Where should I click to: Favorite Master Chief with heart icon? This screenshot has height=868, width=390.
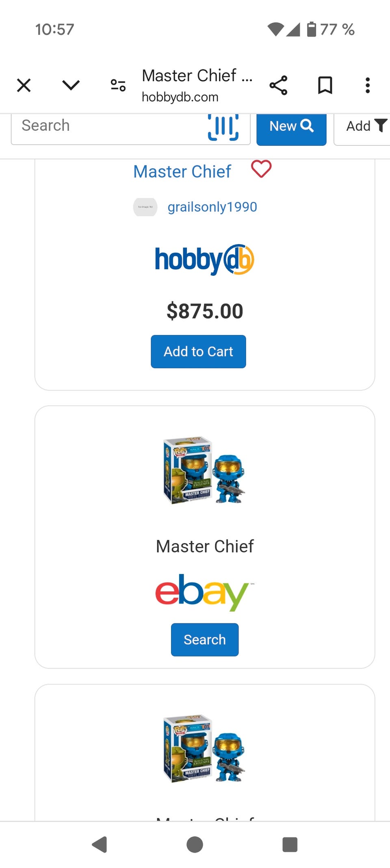pos(261,169)
